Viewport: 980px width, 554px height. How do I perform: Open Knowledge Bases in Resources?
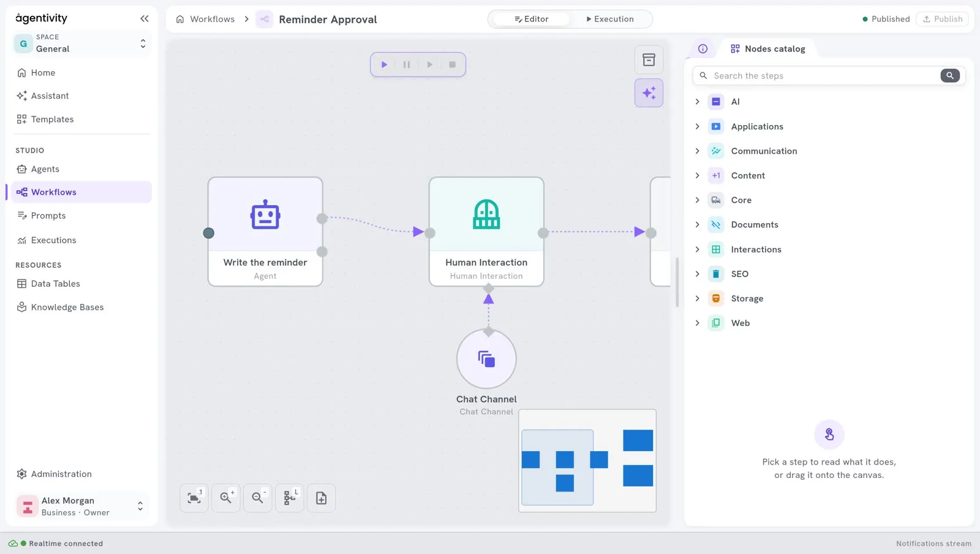pos(81,307)
